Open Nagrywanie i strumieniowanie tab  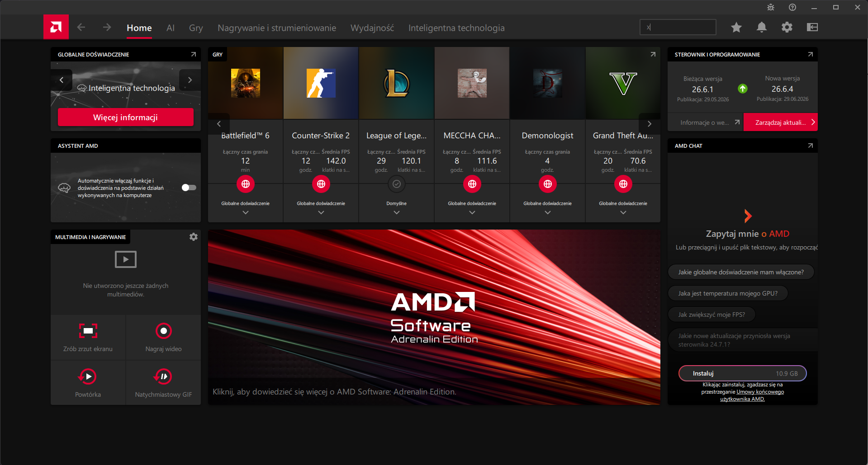[277, 28]
